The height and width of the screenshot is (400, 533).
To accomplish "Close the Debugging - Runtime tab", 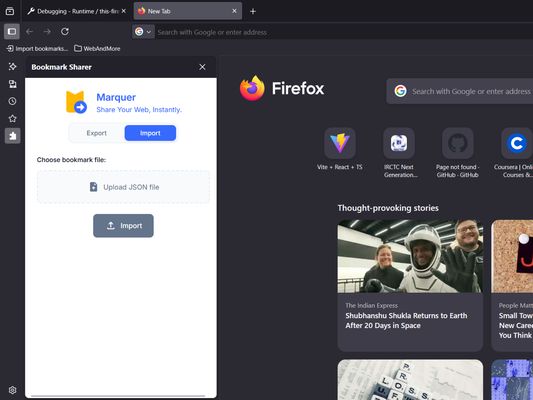I will pos(124,11).
